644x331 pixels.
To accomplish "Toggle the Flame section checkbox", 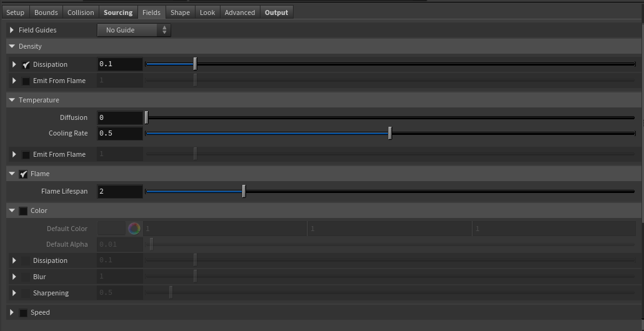I will tap(23, 174).
